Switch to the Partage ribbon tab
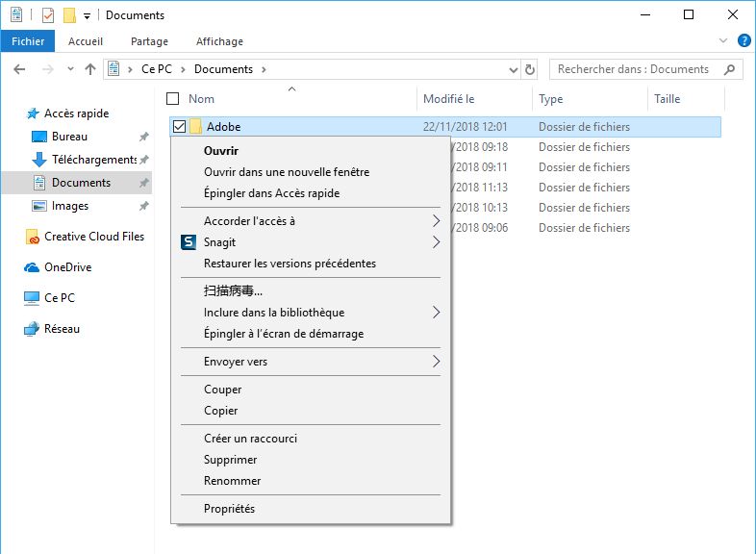This screenshot has width=756, height=554. point(149,41)
